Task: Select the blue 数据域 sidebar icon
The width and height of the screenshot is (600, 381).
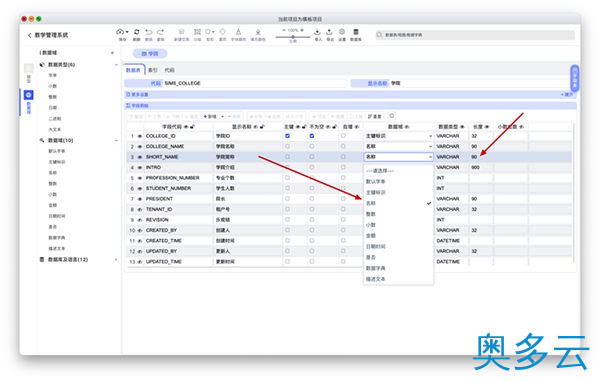Action: (x=29, y=95)
